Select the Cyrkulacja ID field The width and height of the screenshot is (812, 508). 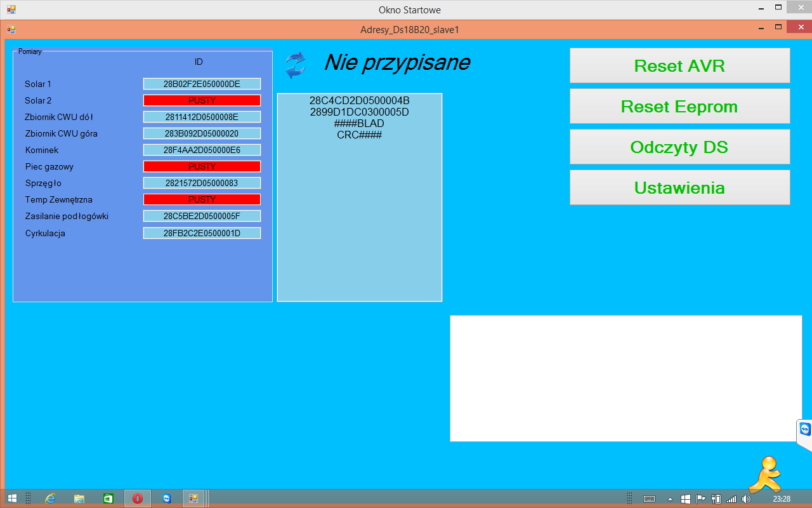pos(202,233)
